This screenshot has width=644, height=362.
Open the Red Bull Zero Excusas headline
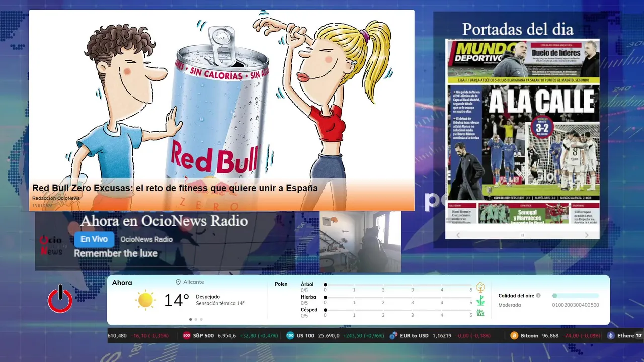tap(175, 188)
